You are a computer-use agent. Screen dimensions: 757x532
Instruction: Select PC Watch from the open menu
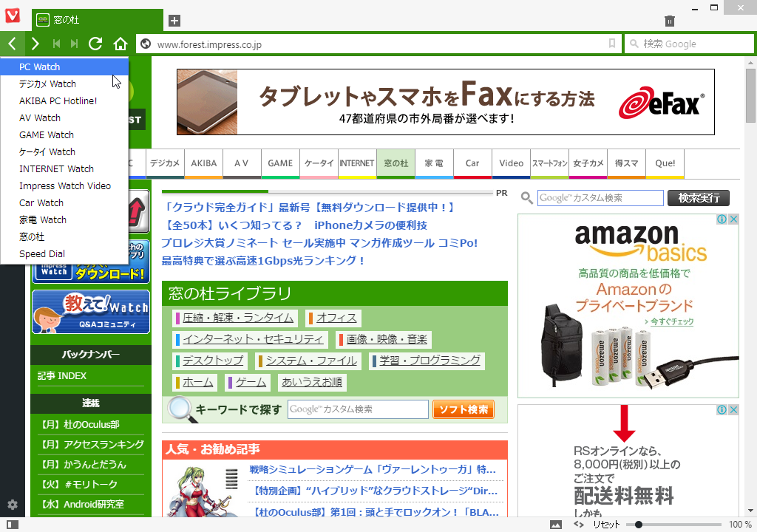click(41, 66)
